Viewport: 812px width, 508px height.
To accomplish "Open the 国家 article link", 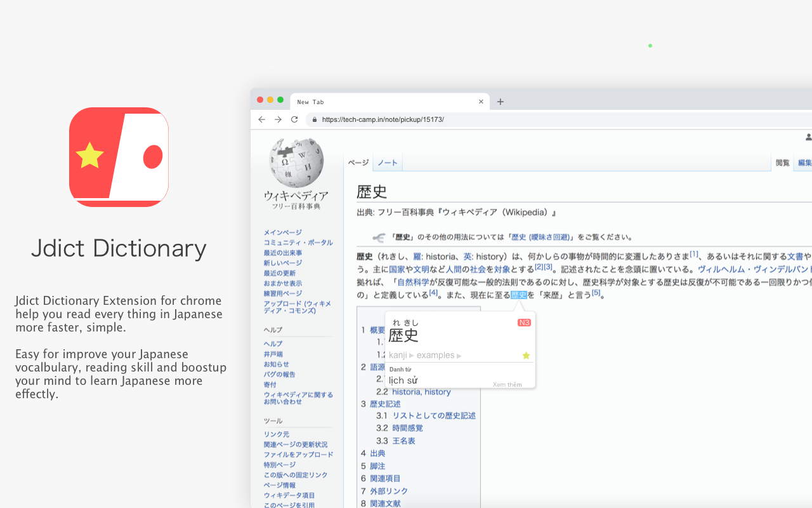I will pyautogui.click(x=397, y=269).
